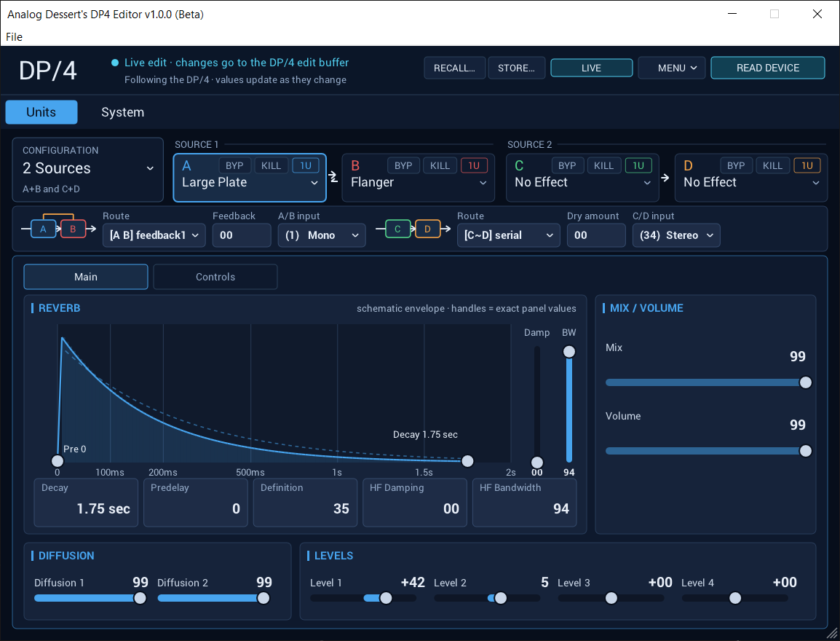Click the Level 2 slider handle

(500, 598)
